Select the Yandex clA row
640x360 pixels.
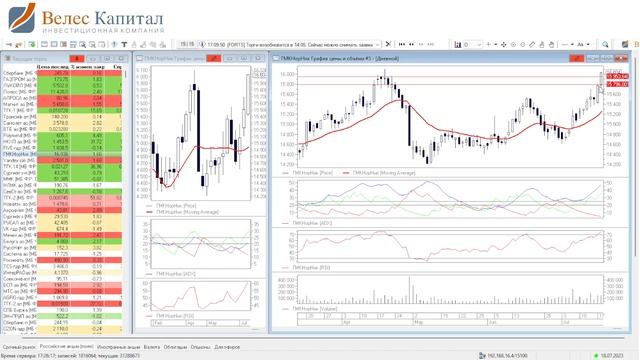pyautogui.click(x=62, y=160)
